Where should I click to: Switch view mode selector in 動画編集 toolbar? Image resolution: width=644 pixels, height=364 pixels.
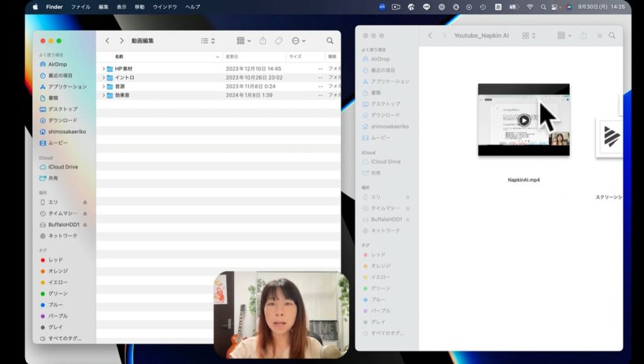[x=208, y=41]
